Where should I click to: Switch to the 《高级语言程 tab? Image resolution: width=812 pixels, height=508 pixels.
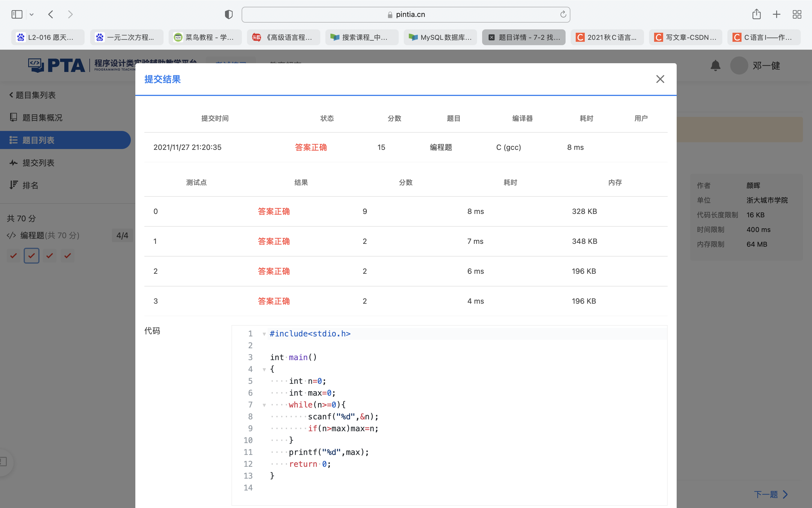pos(284,37)
